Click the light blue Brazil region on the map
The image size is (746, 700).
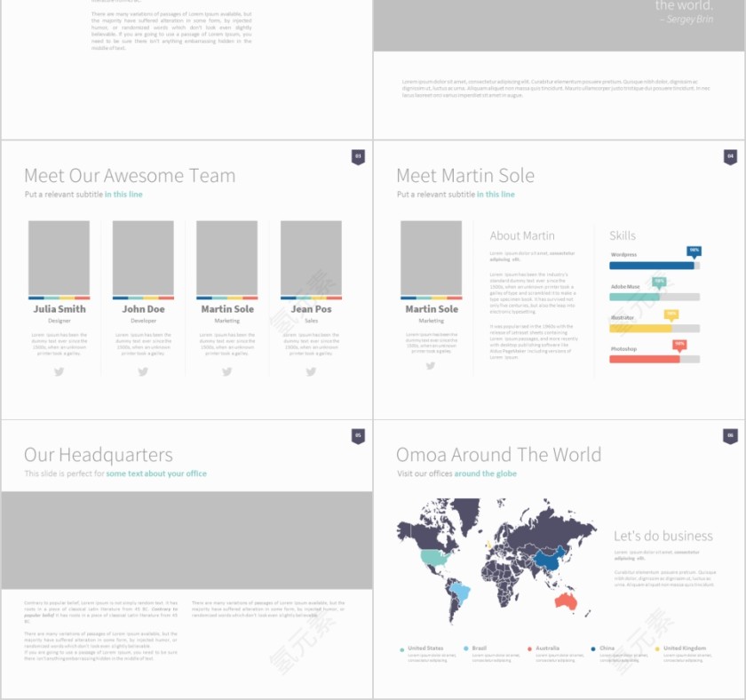(x=459, y=591)
